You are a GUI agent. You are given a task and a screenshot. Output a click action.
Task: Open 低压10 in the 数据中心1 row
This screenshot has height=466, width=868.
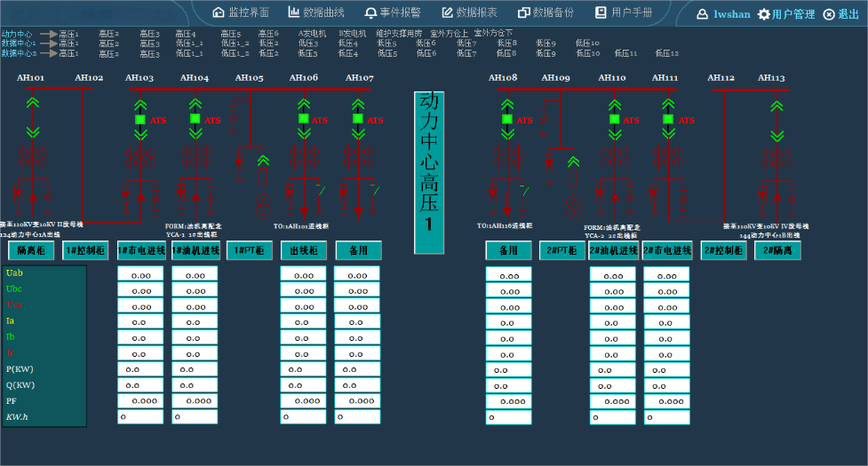click(587, 43)
